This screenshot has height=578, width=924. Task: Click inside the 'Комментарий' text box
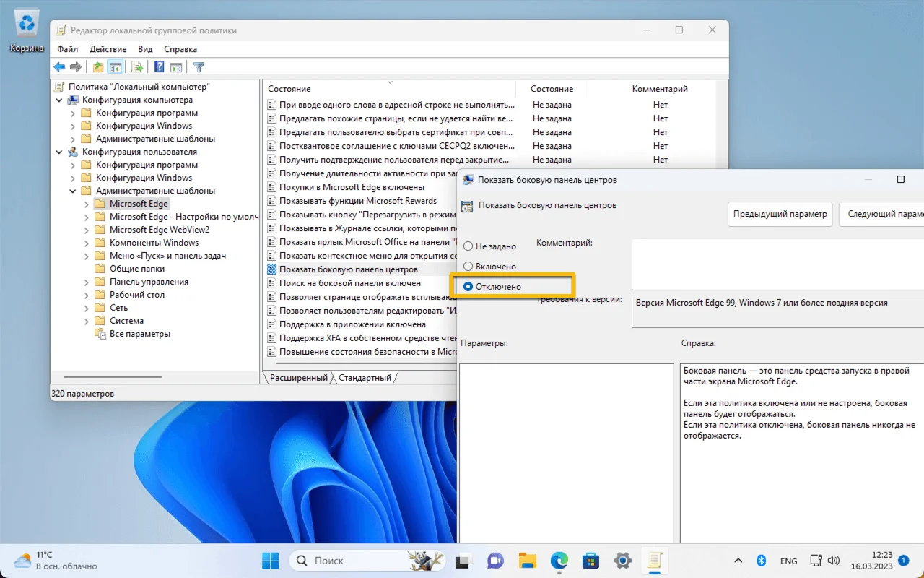click(x=778, y=264)
